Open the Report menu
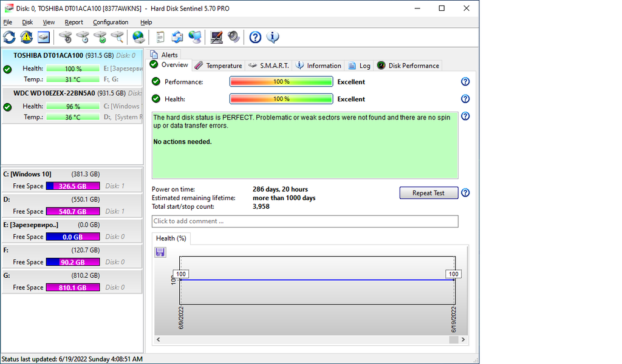Viewport: 622px width, 364px height. point(73,22)
